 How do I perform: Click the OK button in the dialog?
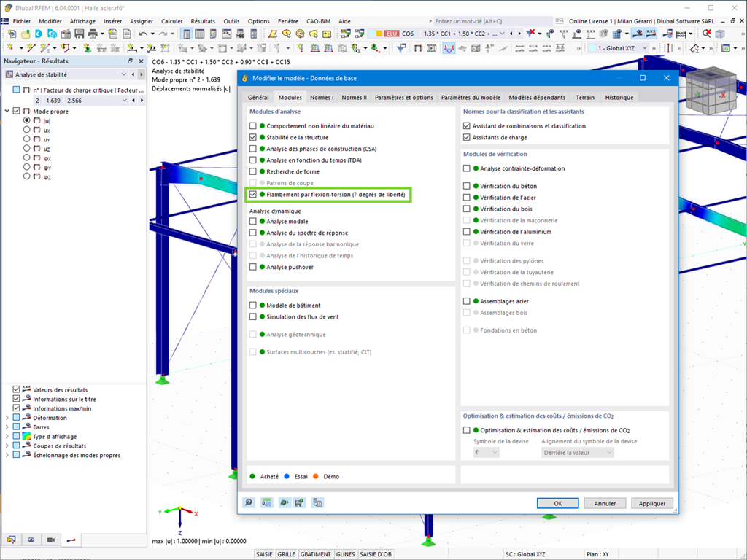click(557, 502)
